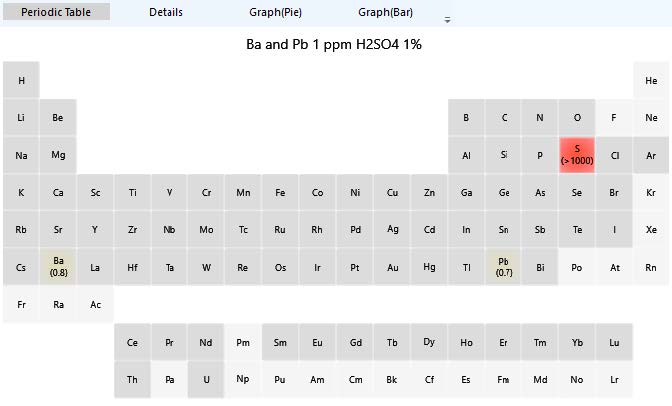Select the copper (Cu) element cell
672x406 pixels.
pyautogui.click(x=392, y=192)
